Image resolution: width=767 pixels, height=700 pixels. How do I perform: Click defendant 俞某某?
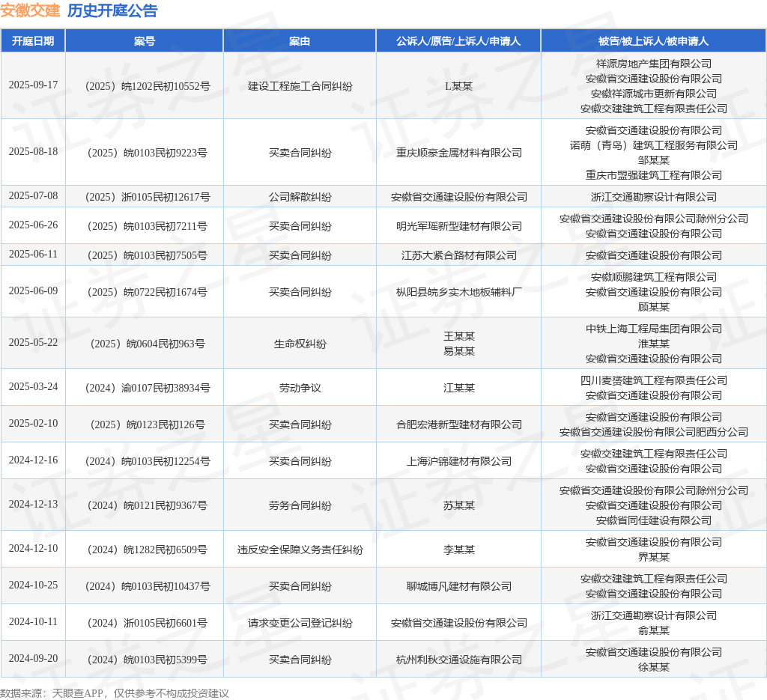(653, 630)
